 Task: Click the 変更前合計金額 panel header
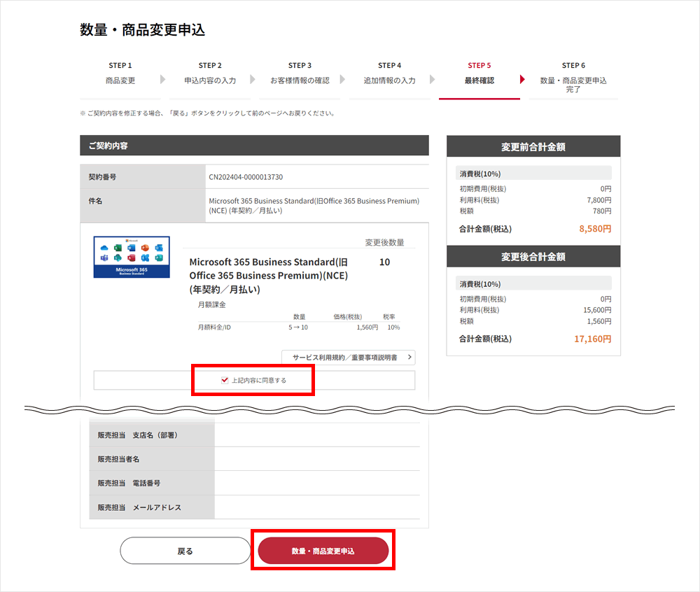pyautogui.click(x=533, y=146)
